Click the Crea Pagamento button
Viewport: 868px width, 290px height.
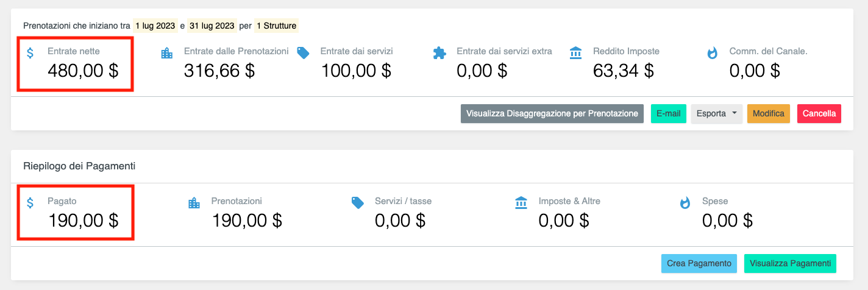pos(699,263)
